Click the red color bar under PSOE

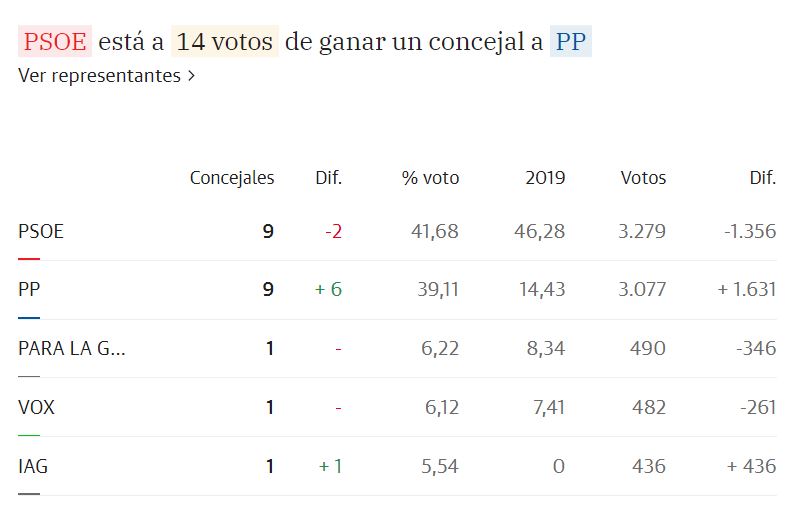pyautogui.click(x=29, y=258)
